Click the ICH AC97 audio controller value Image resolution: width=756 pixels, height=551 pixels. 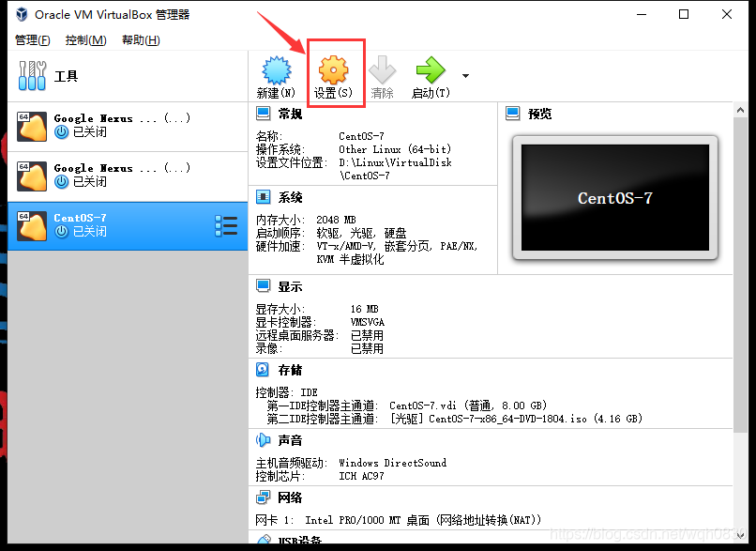361,476
